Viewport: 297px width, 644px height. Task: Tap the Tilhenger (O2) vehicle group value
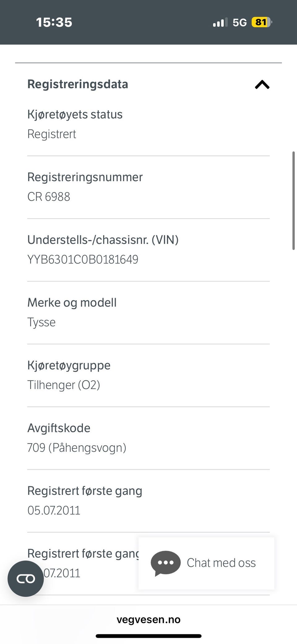pos(64,385)
